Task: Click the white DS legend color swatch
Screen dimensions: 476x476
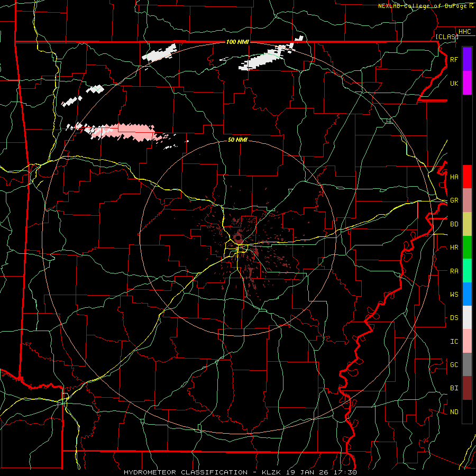Action: click(x=467, y=317)
